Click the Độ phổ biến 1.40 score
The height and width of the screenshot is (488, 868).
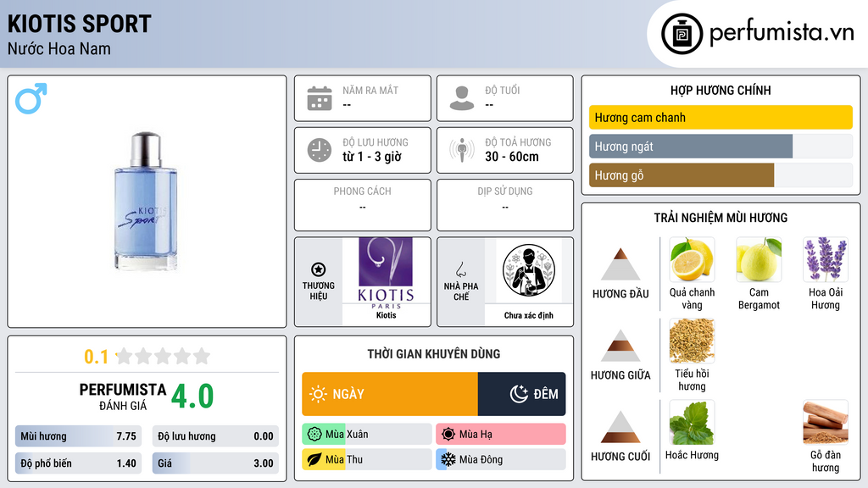pyautogui.click(x=79, y=463)
